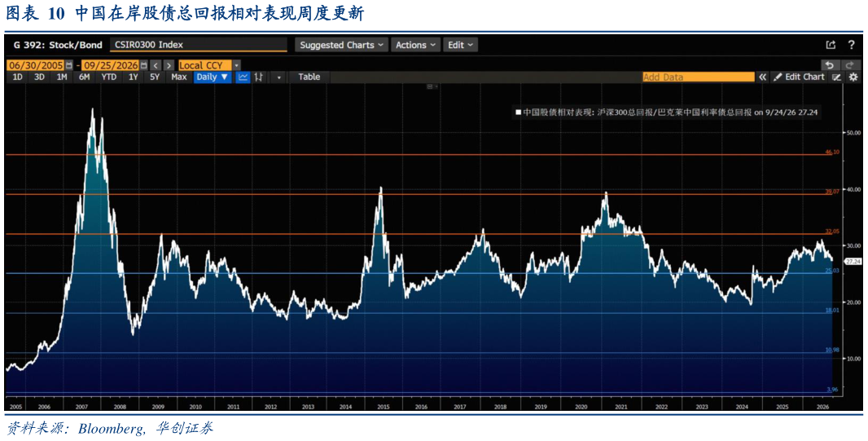The width and height of the screenshot is (868, 441).
Task: Click the Edit Chart button
Action: point(799,77)
